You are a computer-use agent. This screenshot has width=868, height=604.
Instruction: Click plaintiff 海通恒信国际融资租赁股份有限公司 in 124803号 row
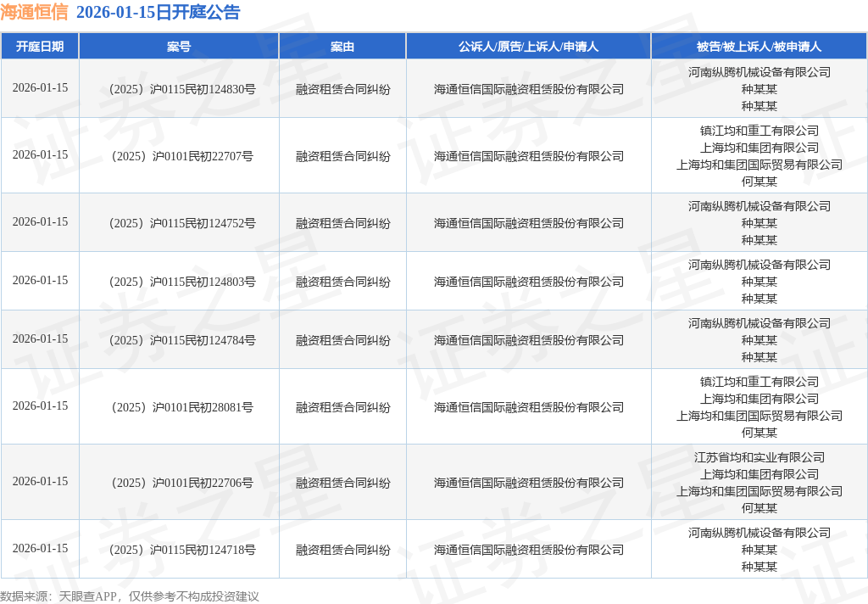click(x=529, y=282)
